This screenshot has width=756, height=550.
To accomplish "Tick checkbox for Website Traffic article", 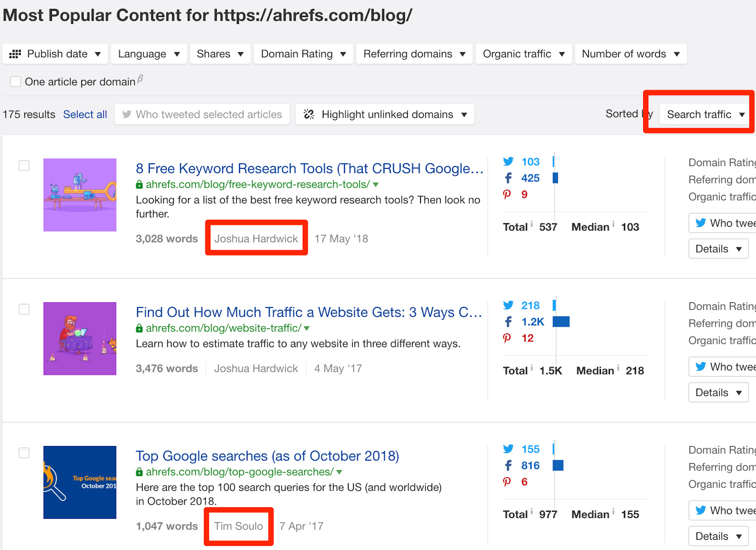I will [24, 309].
